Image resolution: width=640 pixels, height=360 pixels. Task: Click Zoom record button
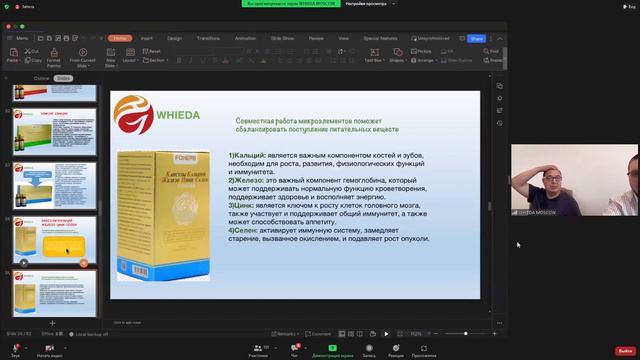coord(369,350)
